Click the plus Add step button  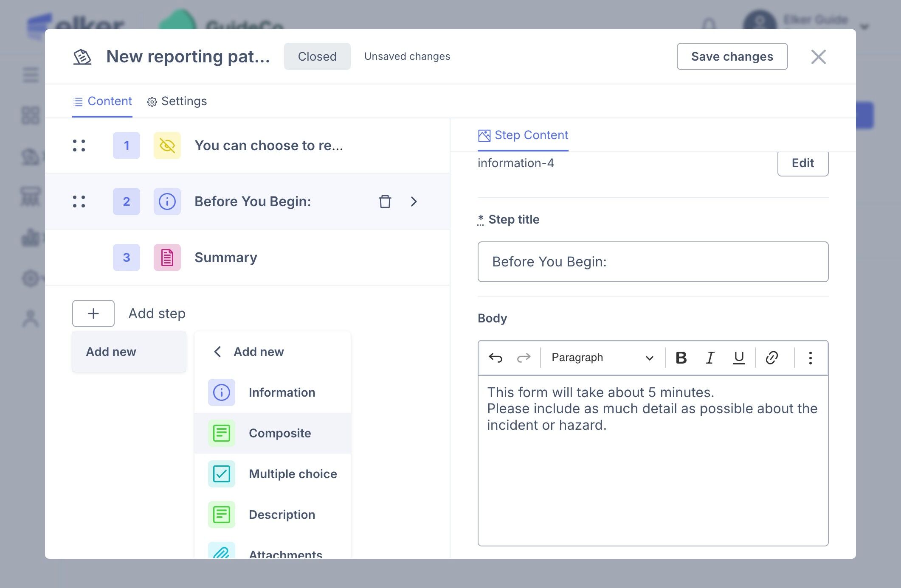(x=93, y=314)
